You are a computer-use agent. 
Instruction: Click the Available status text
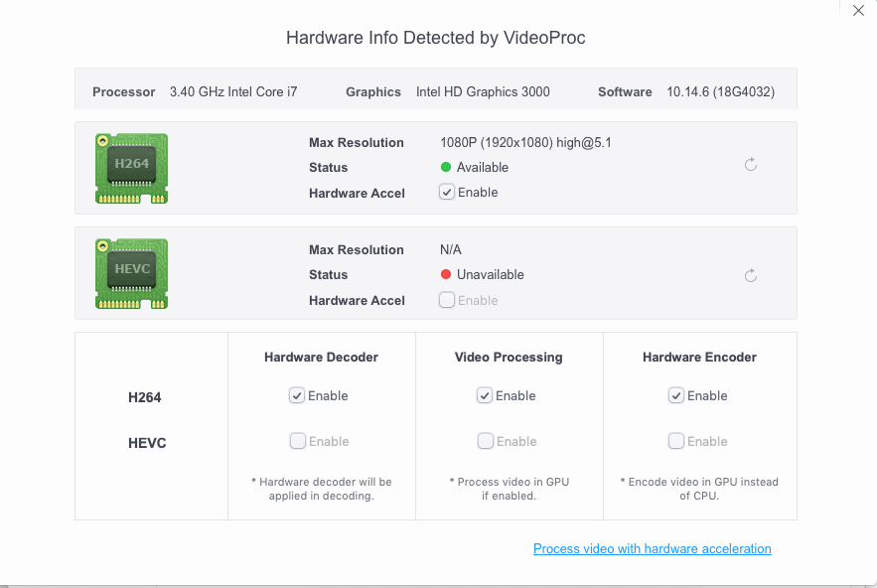click(482, 167)
